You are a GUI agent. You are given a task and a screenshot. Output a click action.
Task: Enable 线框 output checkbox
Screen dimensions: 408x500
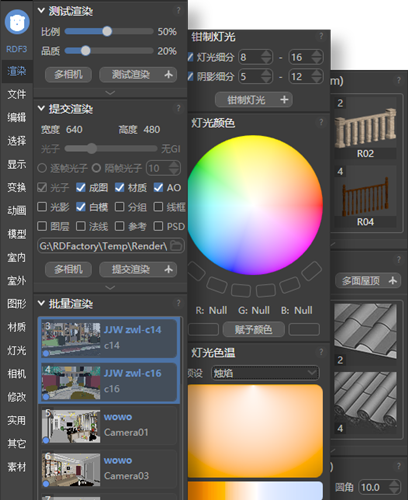coord(158,207)
